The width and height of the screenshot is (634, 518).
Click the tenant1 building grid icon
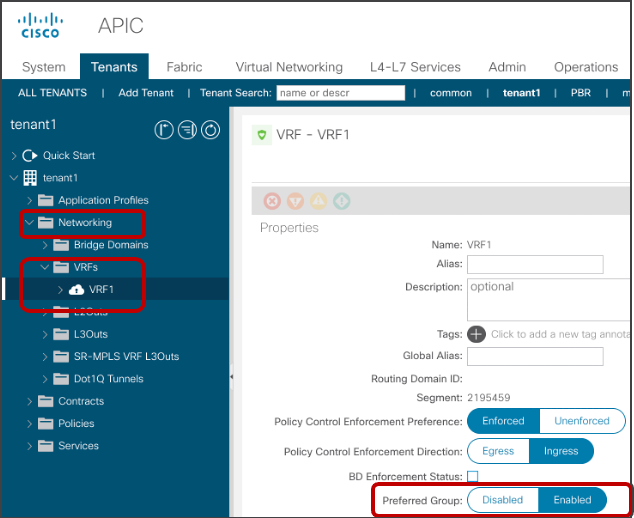tap(30, 178)
